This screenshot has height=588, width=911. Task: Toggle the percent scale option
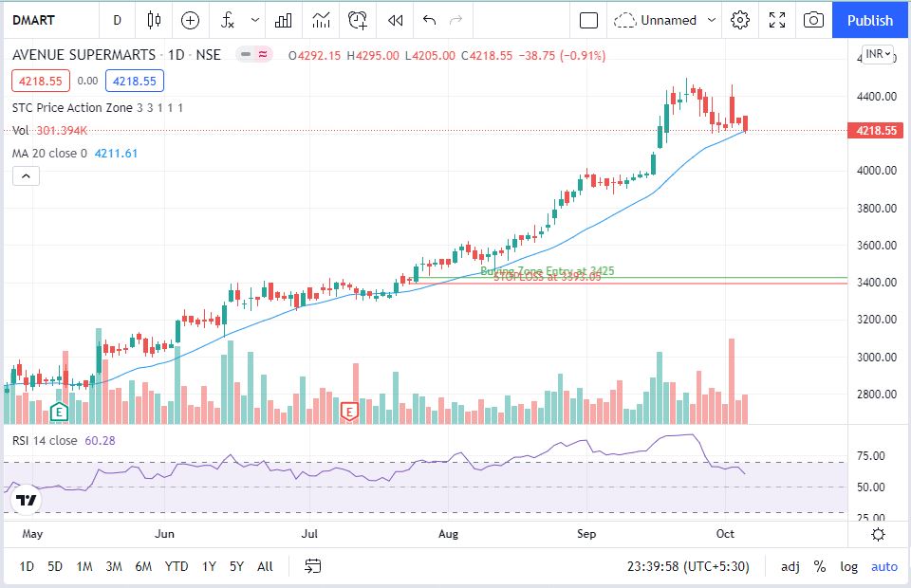click(819, 566)
